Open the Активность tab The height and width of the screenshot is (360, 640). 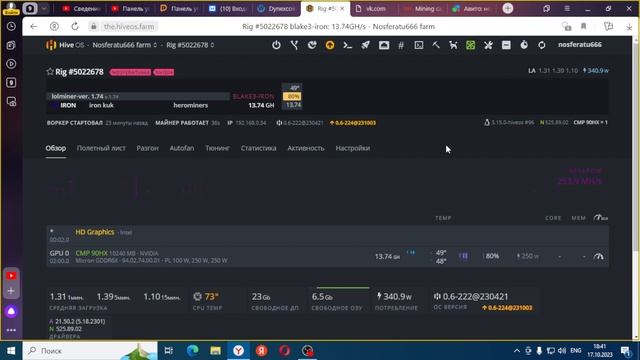(x=306, y=148)
